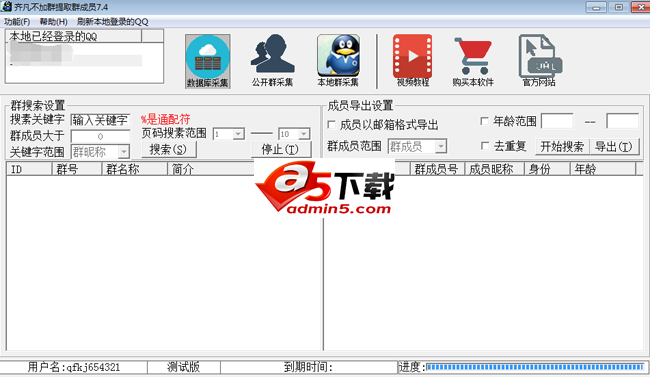
Task: Click the red %是通配符 hint text
Action: coord(165,119)
